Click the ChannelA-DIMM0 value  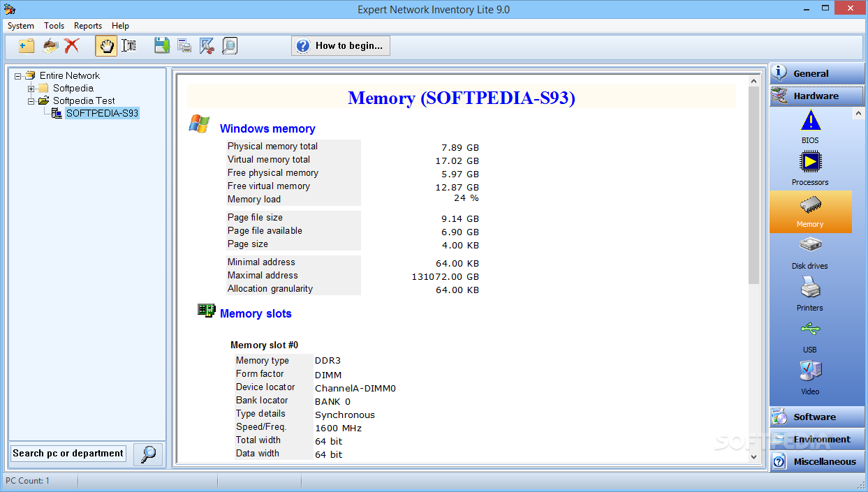(x=355, y=388)
